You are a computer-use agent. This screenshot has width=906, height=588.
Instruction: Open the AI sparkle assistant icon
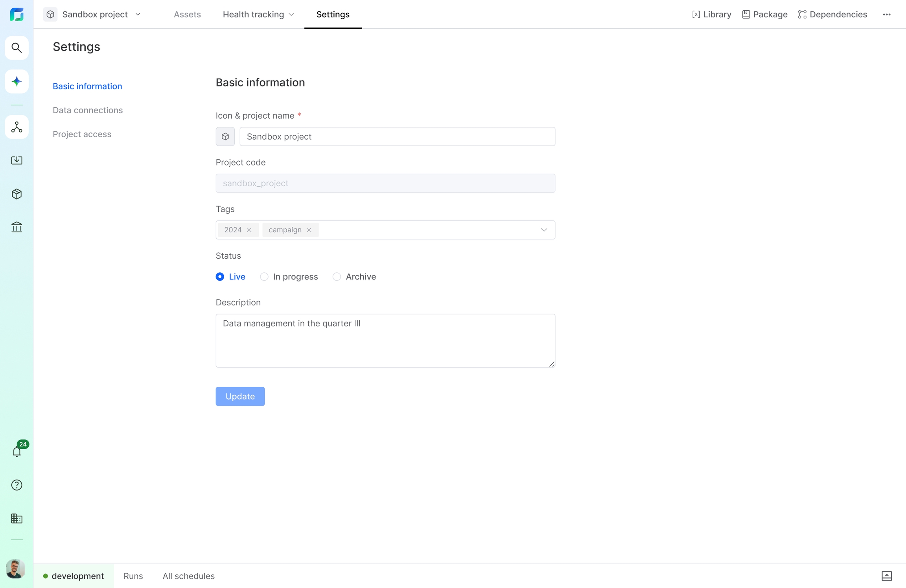click(x=17, y=81)
